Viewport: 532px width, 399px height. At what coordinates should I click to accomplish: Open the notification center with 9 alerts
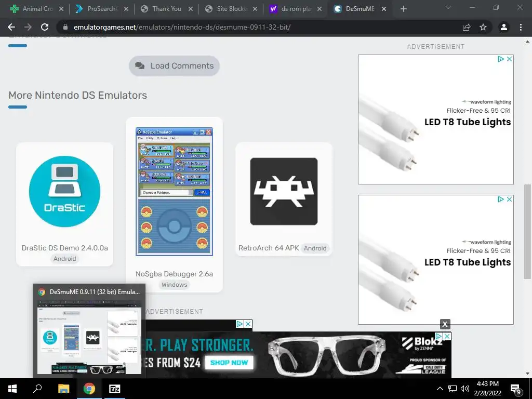[x=516, y=389]
